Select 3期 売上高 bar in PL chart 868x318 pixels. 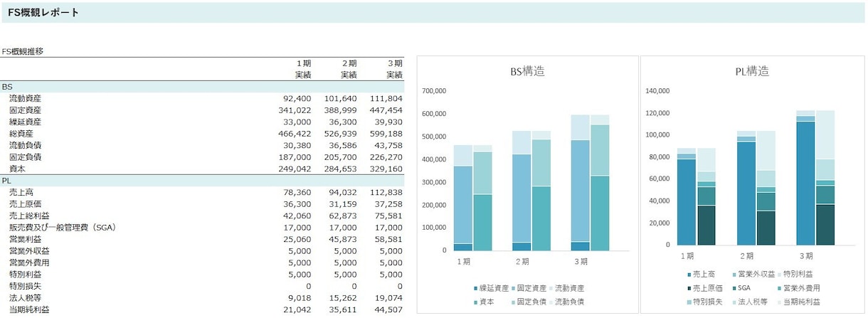pyautogui.click(x=805, y=183)
